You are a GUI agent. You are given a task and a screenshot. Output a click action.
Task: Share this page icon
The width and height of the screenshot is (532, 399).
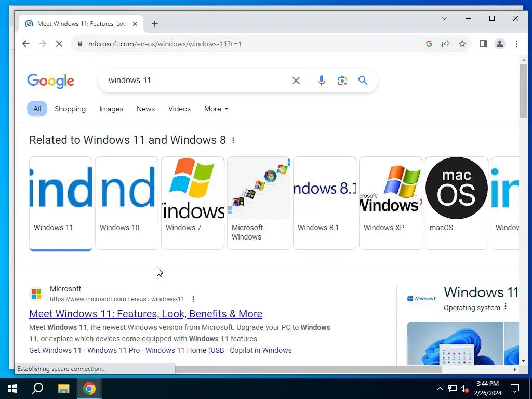[x=445, y=44]
